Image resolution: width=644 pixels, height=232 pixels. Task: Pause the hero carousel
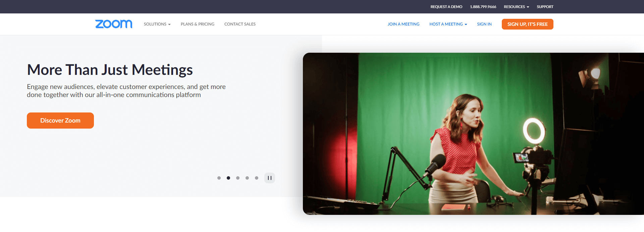tap(270, 178)
